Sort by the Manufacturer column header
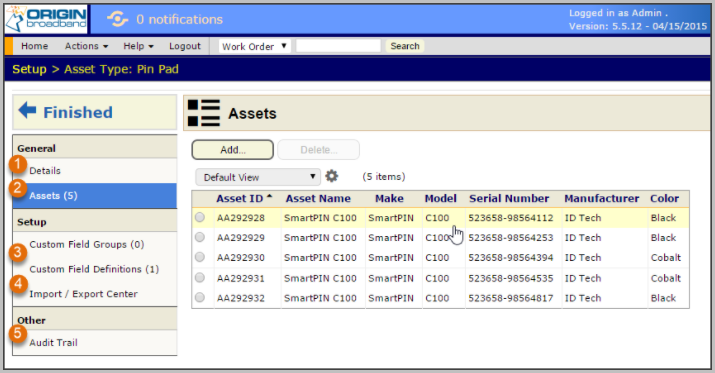Image resolution: width=715 pixels, height=373 pixels. 601,198
